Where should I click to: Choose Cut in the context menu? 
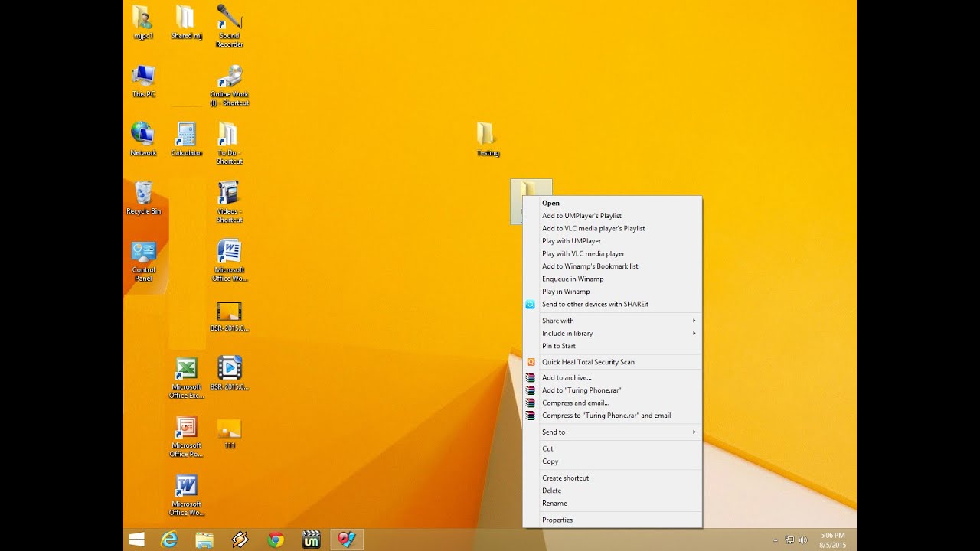tap(612, 448)
